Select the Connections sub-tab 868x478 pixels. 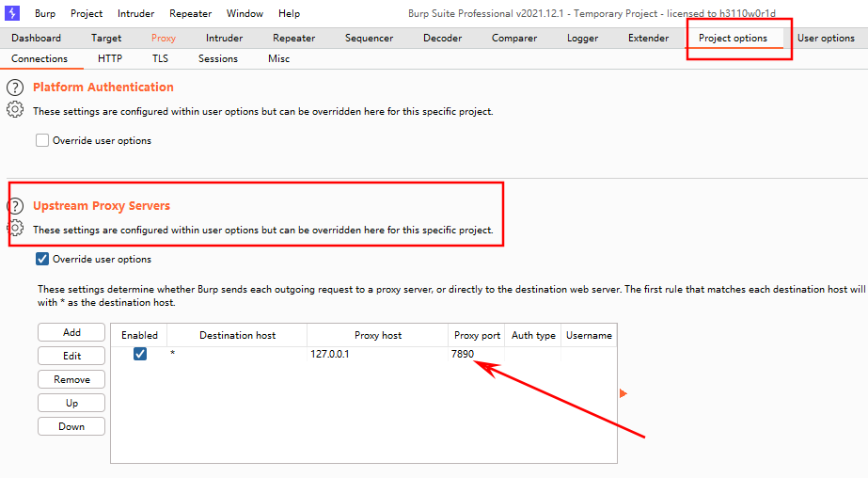pyautogui.click(x=39, y=58)
